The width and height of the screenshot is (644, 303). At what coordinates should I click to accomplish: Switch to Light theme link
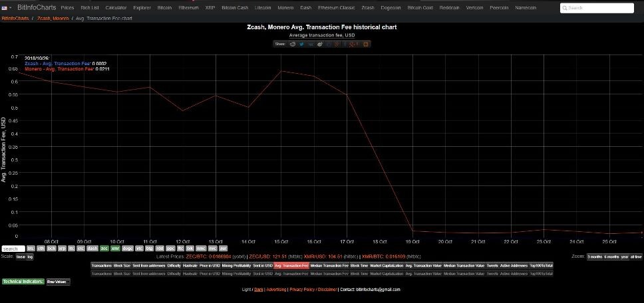246,290
